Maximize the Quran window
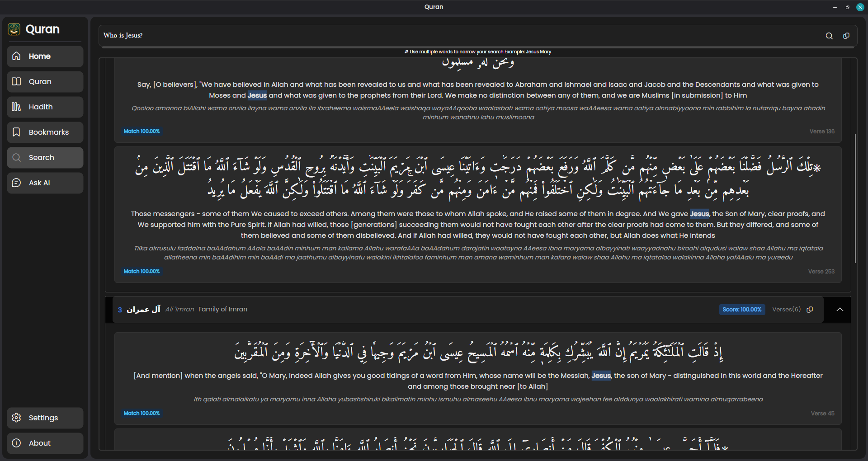This screenshot has width=868, height=461. [847, 7]
